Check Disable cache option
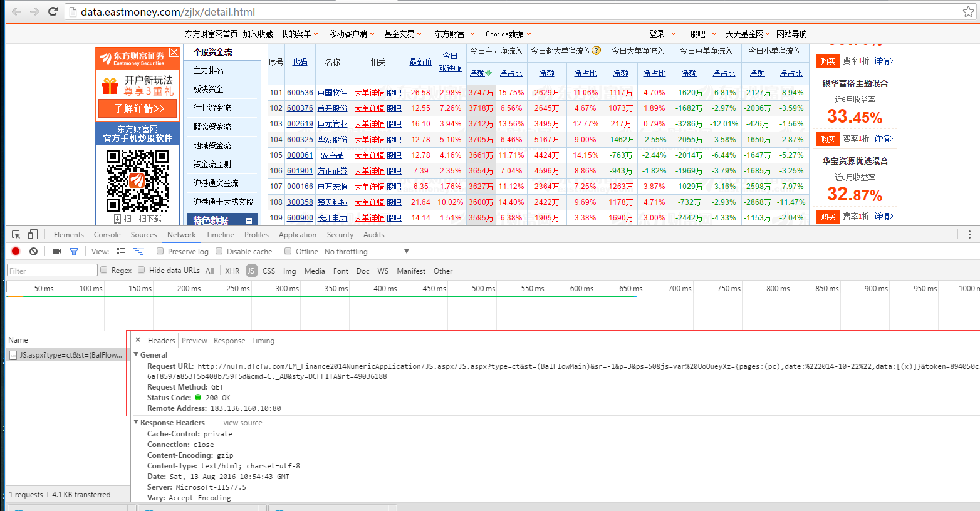980x511 pixels. click(219, 251)
